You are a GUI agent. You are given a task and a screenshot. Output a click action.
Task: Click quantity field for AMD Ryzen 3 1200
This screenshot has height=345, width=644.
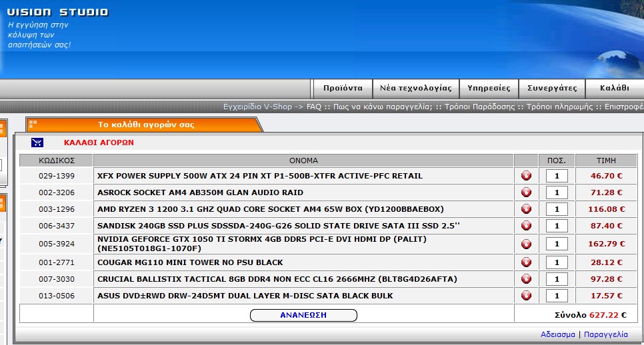(557, 209)
